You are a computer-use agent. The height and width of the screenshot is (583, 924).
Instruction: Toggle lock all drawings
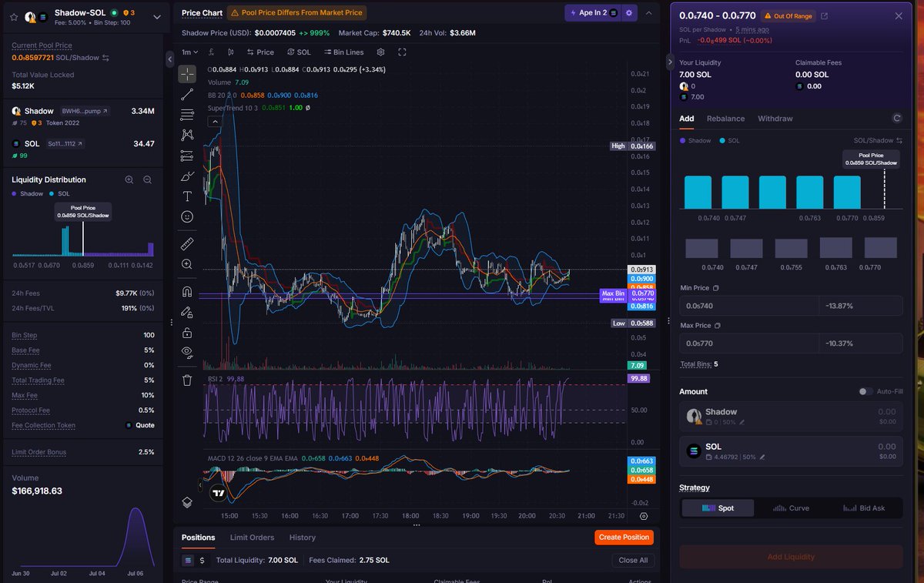[187, 333]
